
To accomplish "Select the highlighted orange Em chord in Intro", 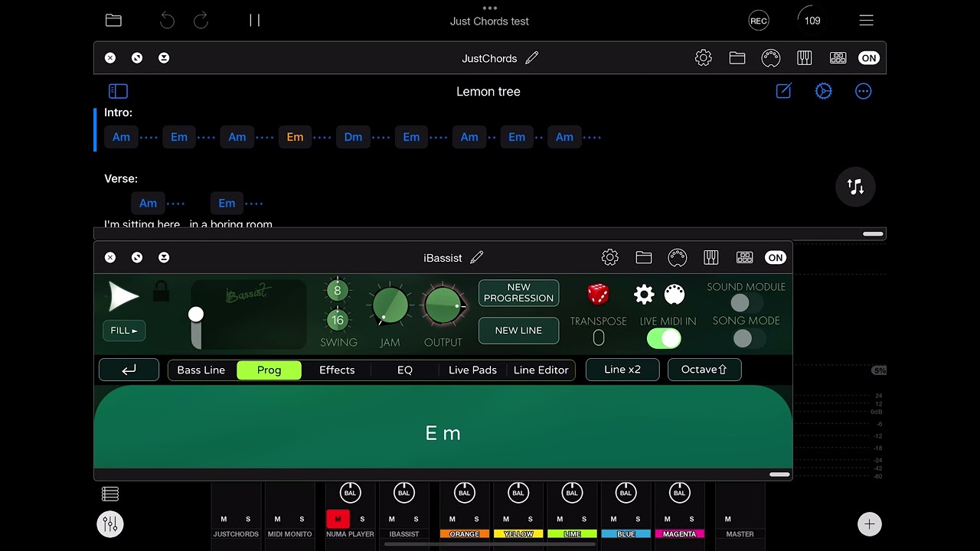I will [x=295, y=137].
